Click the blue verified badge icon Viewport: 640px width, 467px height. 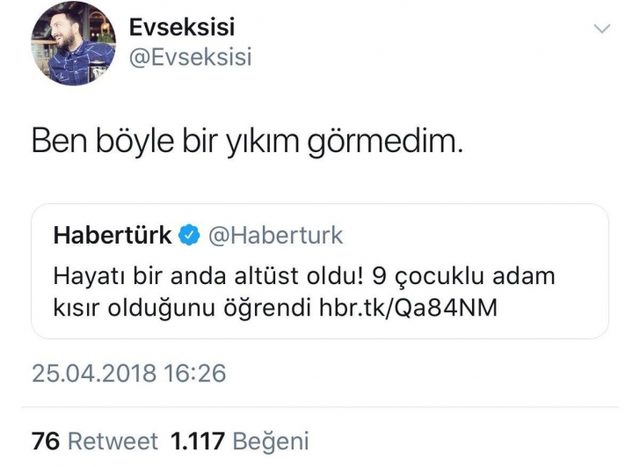(x=190, y=236)
